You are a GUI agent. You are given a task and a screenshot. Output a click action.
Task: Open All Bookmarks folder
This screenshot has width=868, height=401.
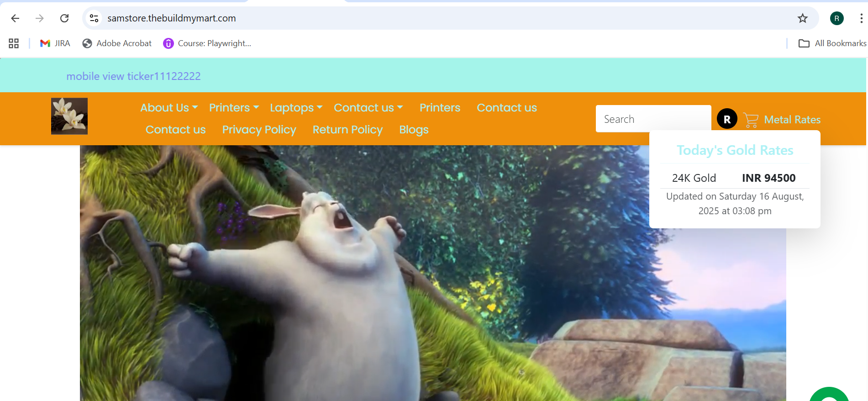tap(832, 43)
